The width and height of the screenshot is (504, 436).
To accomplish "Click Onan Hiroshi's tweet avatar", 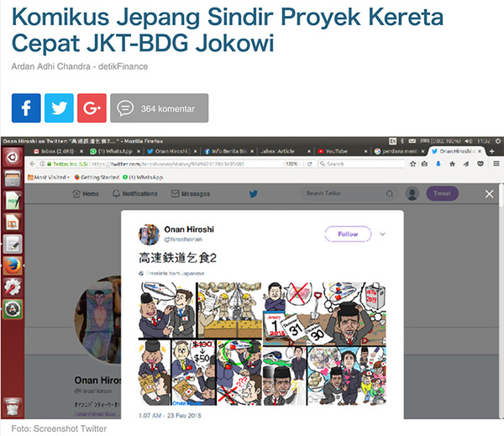I will (149, 234).
